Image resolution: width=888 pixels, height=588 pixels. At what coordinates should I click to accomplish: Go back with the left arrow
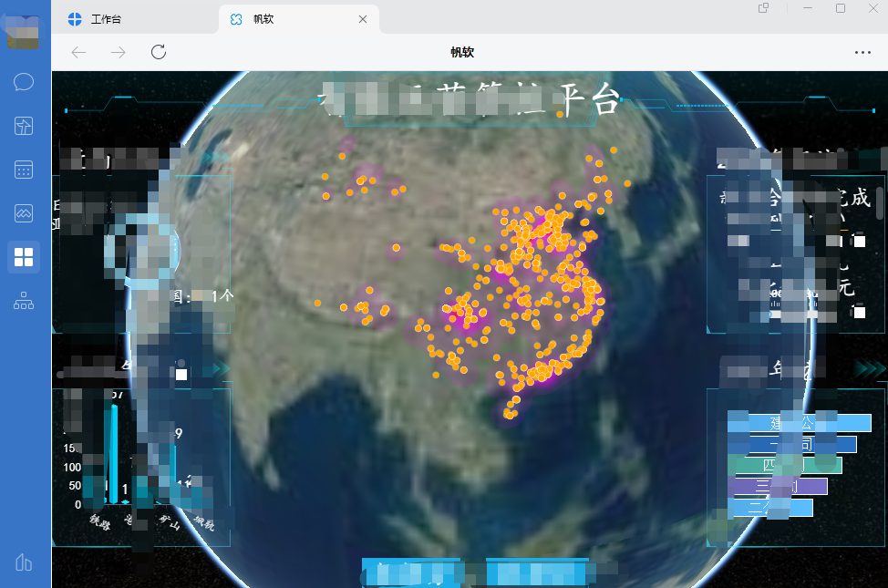(x=78, y=53)
